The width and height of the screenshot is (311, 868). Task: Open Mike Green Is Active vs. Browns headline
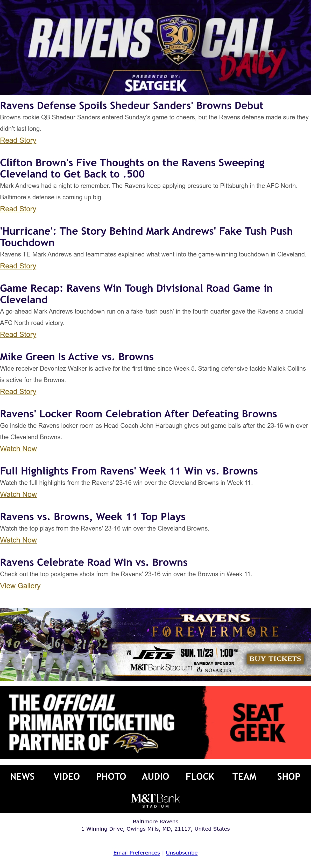[x=77, y=356]
